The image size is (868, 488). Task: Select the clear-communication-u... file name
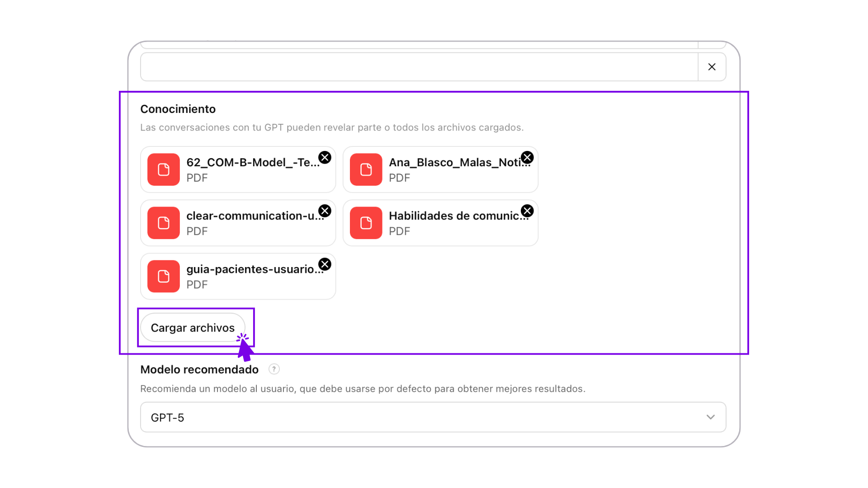[x=255, y=216]
